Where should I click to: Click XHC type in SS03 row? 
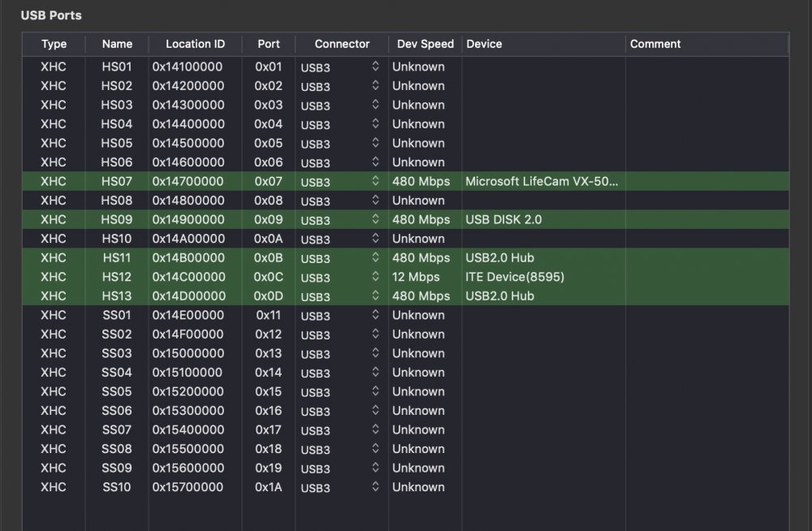[x=54, y=353]
